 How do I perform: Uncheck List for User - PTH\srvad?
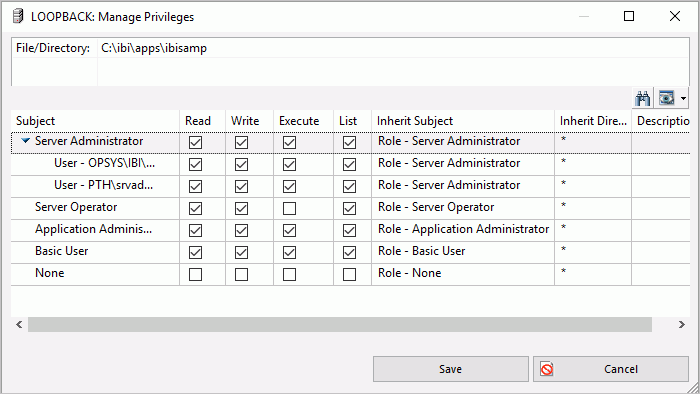coord(349,186)
